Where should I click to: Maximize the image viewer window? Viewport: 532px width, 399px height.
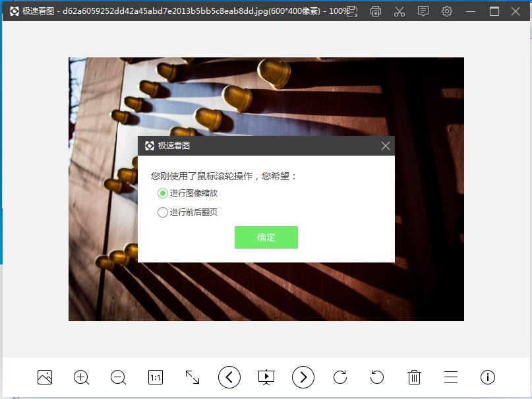(494, 11)
